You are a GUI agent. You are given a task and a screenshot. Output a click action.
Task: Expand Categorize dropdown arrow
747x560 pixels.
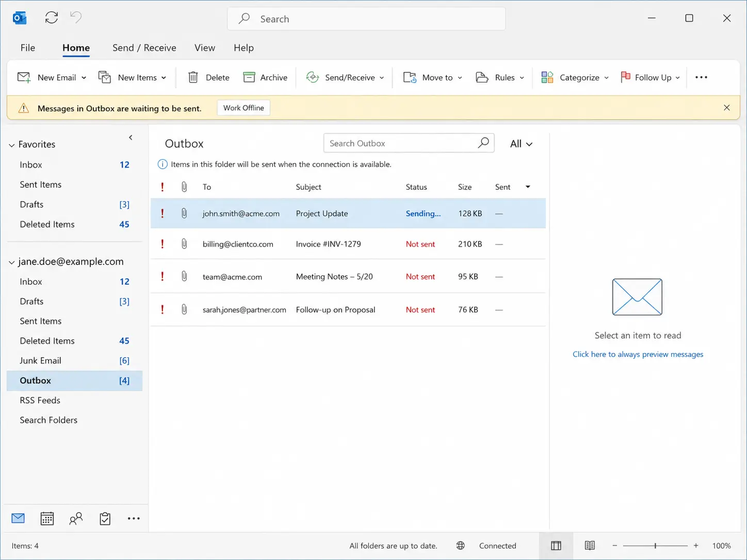pyautogui.click(x=606, y=78)
